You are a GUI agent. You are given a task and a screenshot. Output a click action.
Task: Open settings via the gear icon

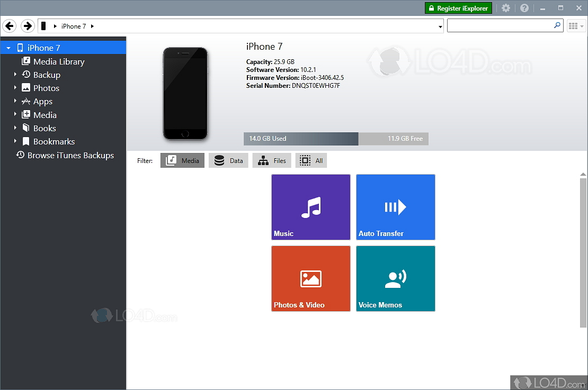(506, 8)
